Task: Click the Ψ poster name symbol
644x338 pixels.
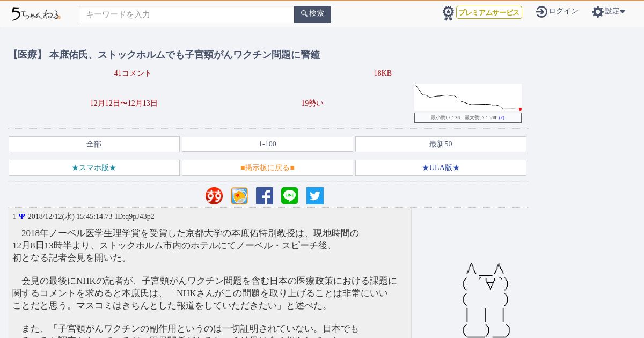Action: point(22,217)
